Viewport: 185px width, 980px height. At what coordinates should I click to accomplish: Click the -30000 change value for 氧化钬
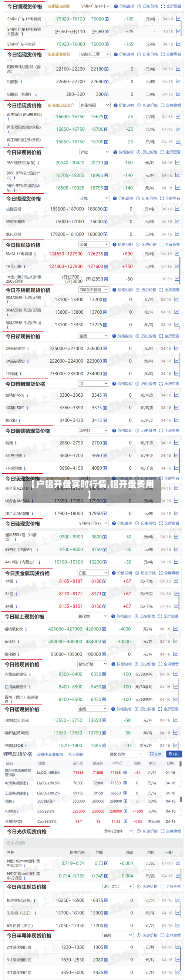click(124, 641)
